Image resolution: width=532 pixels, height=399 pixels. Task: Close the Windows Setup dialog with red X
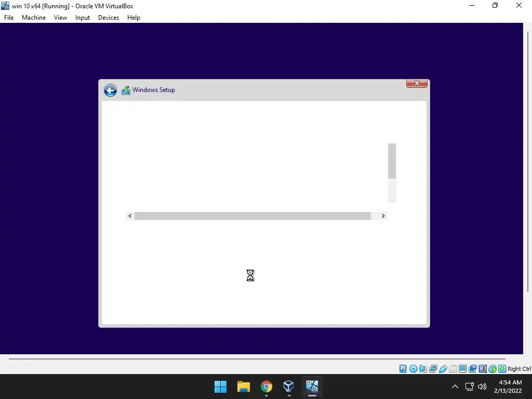pyautogui.click(x=417, y=83)
